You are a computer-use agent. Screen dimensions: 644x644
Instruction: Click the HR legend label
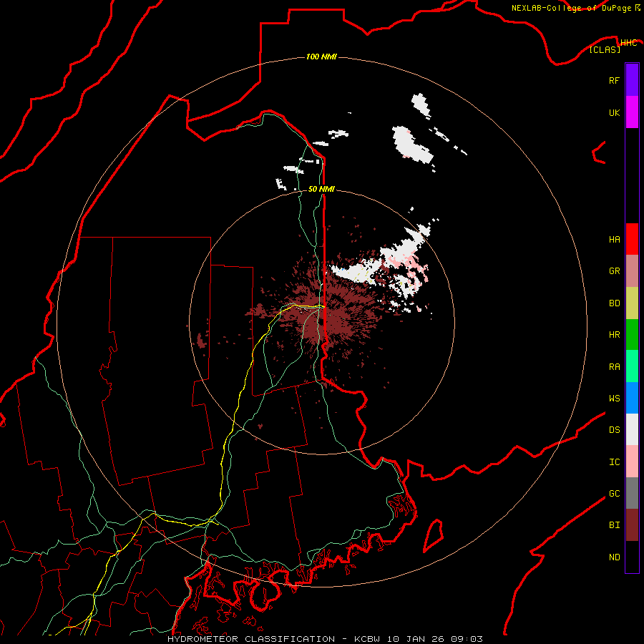click(614, 335)
